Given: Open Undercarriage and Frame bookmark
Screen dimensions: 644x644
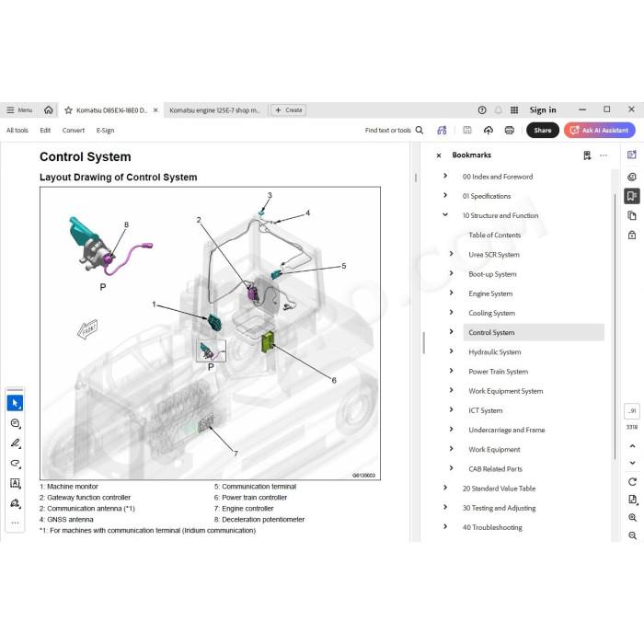Looking at the screenshot, I should coord(506,430).
